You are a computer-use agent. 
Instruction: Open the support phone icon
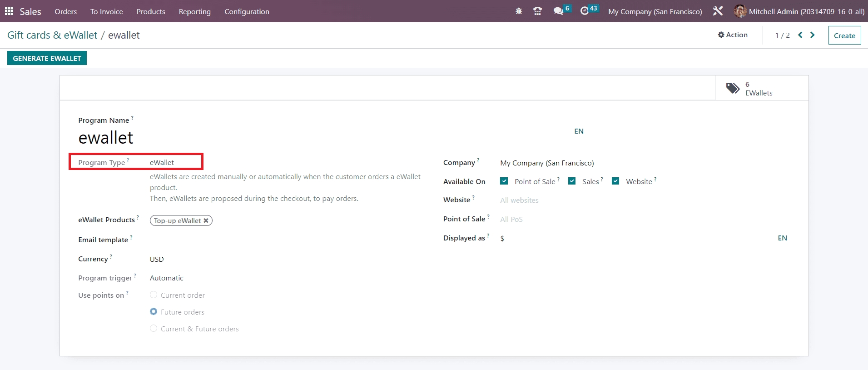click(x=537, y=11)
